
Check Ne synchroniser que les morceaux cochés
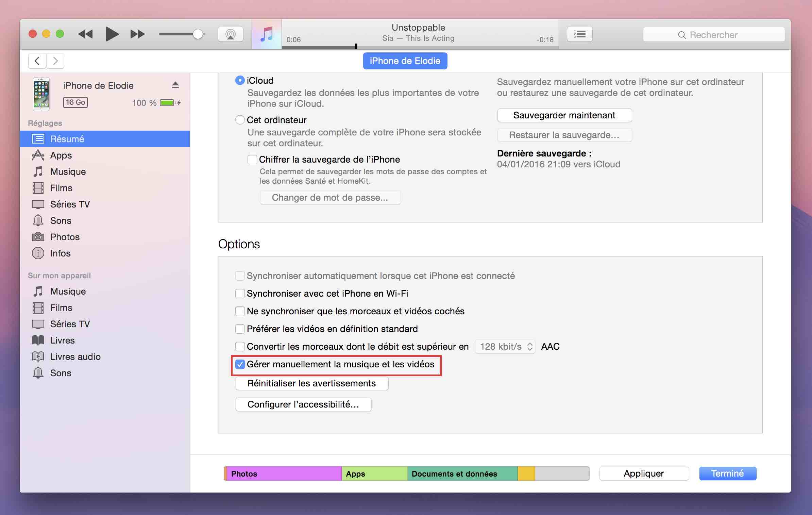pos(240,311)
